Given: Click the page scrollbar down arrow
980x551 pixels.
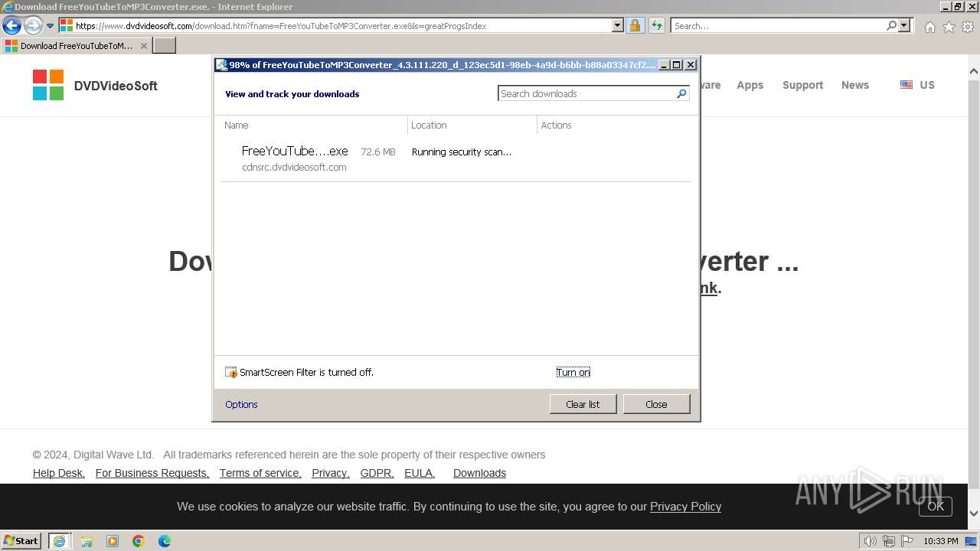Looking at the screenshot, I should [974, 514].
